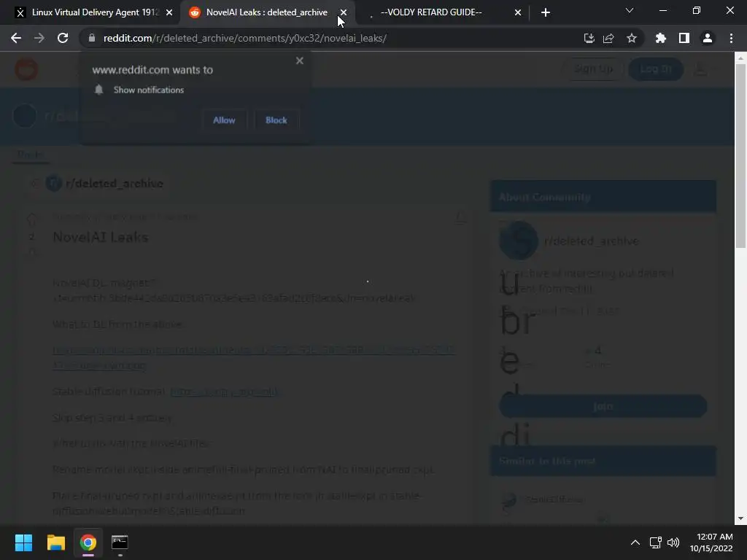Open File Explorer from the taskbar
This screenshot has height=560, width=747.
[55, 542]
